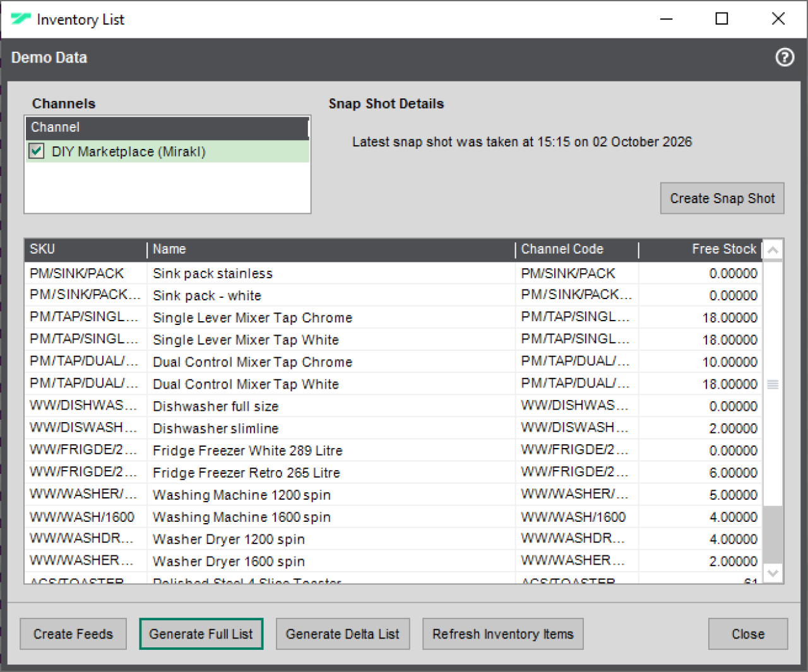
Task: Click the Channel list column header
Action: tap(167, 127)
